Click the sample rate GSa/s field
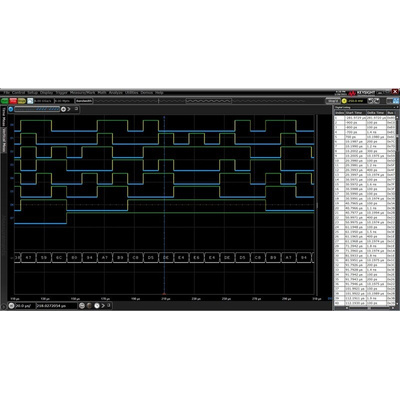Image resolution: width=400 pixels, height=400 pixels. coord(44,100)
